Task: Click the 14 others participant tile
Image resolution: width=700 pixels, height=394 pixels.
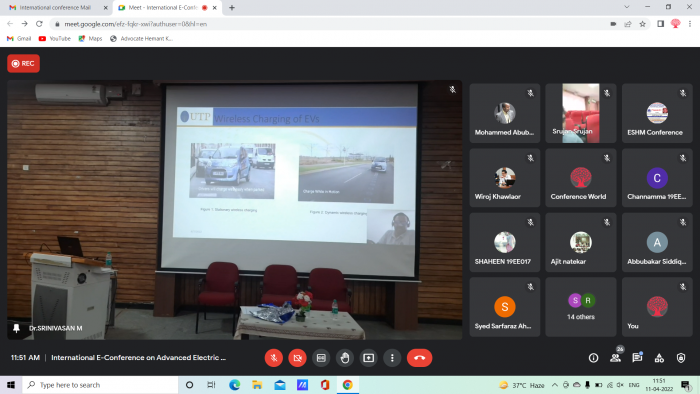Action: (x=581, y=307)
